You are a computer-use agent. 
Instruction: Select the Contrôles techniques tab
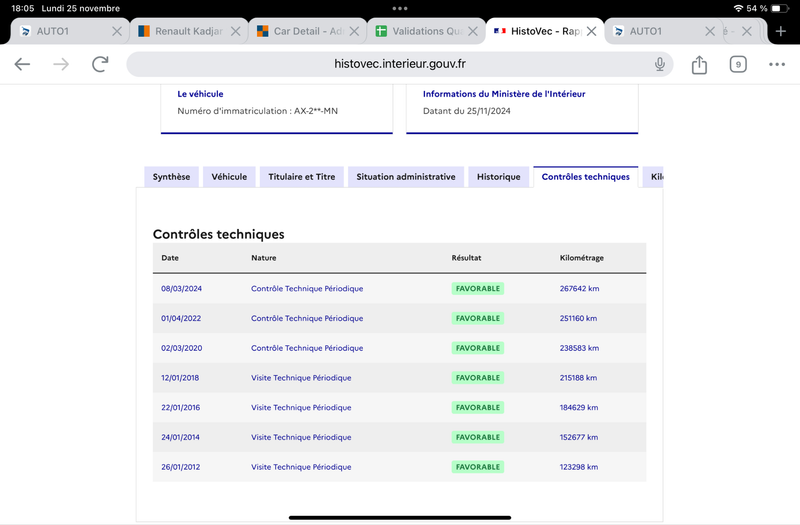tap(586, 177)
